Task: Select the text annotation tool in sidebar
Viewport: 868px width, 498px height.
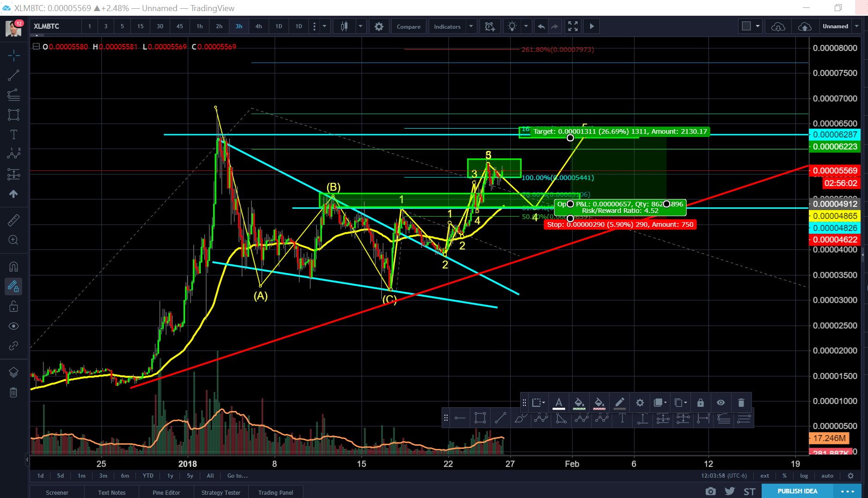Action: point(13,135)
